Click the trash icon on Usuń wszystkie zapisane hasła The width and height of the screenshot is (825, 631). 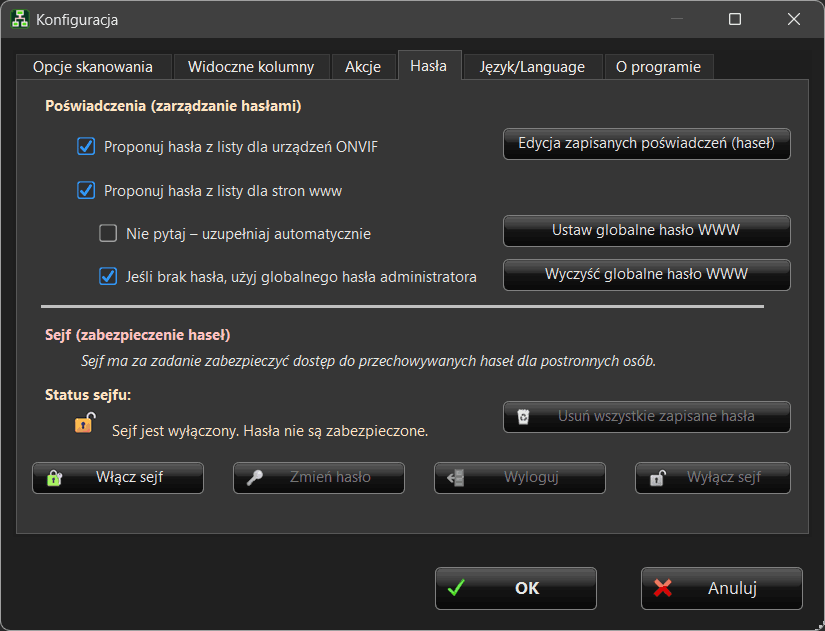523,417
